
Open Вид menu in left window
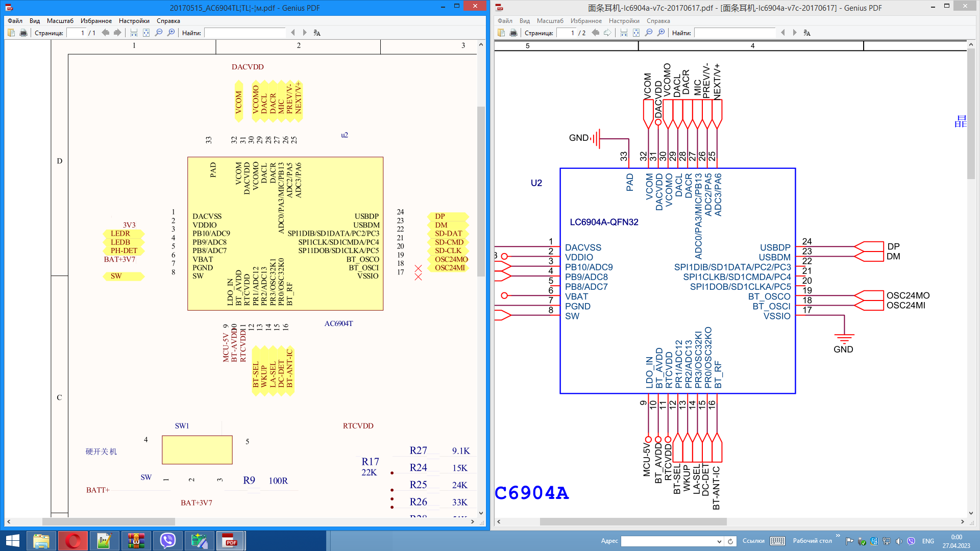point(35,21)
